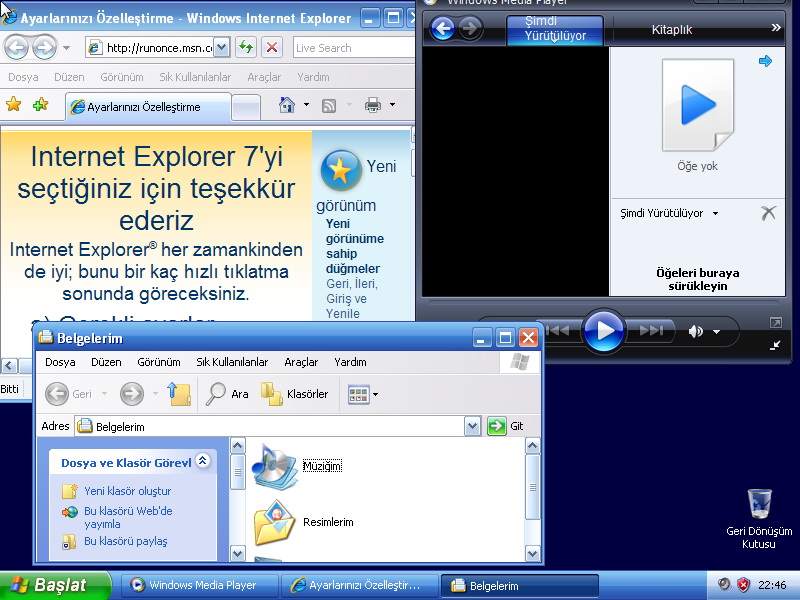Go to Home page in Internet Explorer

coord(287,105)
